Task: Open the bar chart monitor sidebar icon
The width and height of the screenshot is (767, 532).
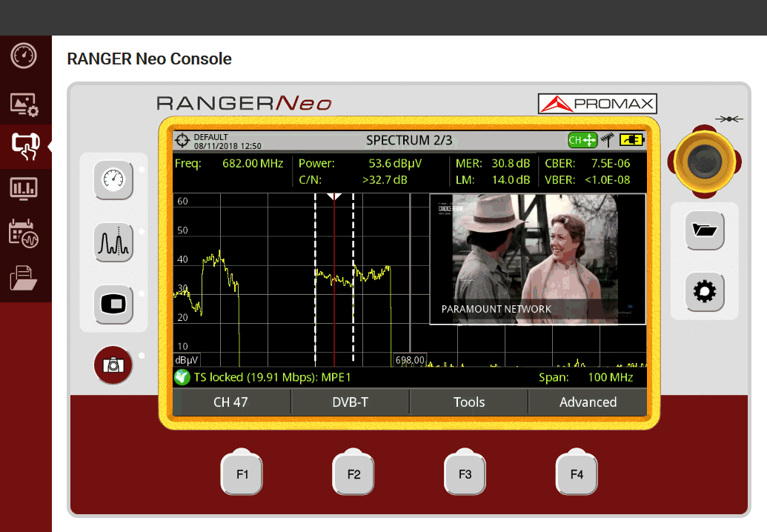Action: pyautogui.click(x=24, y=189)
